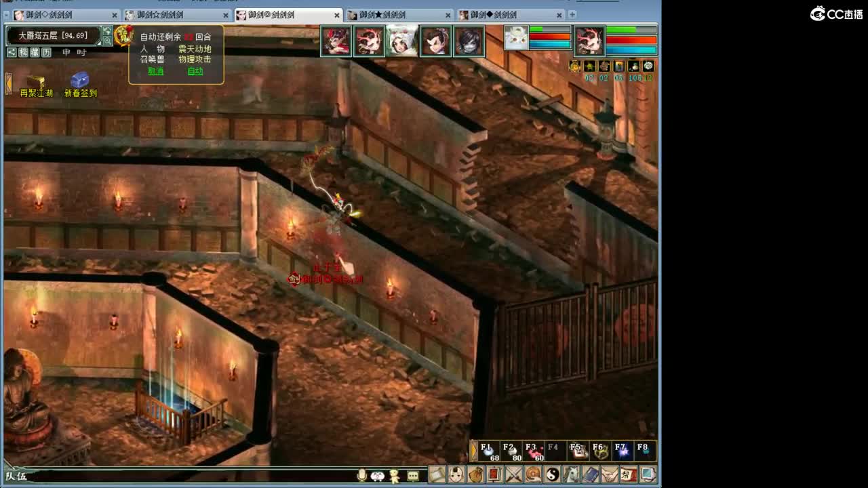Open the computer monitor system settings icon
The image size is (868, 488).
[648, 474]
